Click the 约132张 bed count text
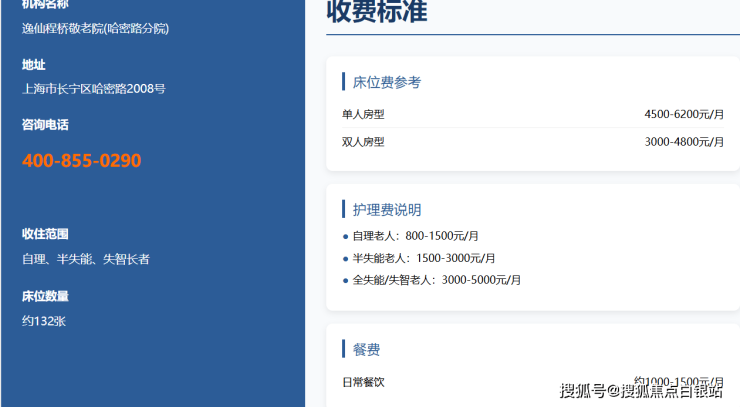 pyautogui.click(x=43, y=321)
